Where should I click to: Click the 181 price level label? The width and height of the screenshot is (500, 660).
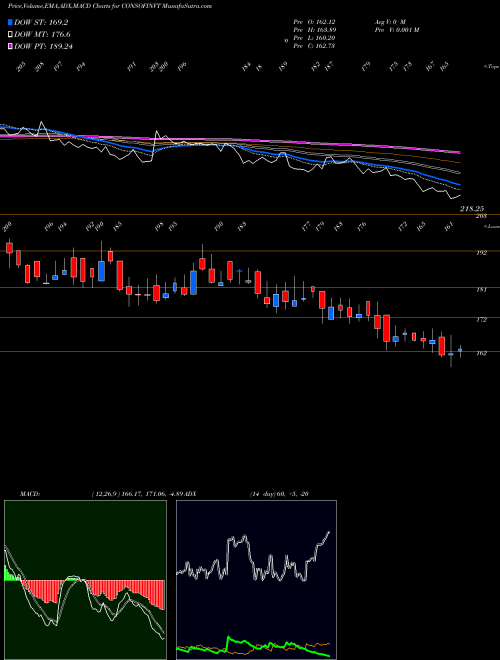tap(481, 290)
